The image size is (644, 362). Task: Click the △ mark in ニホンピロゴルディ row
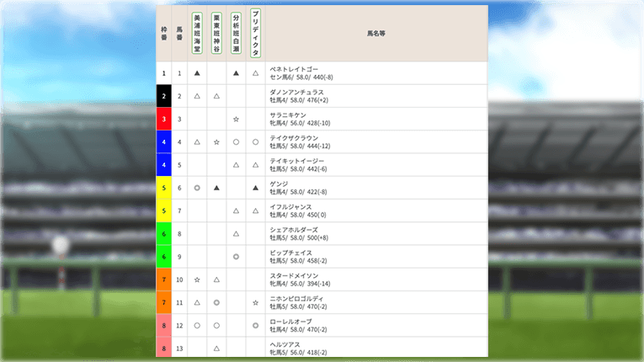click(x=197, y=302)
